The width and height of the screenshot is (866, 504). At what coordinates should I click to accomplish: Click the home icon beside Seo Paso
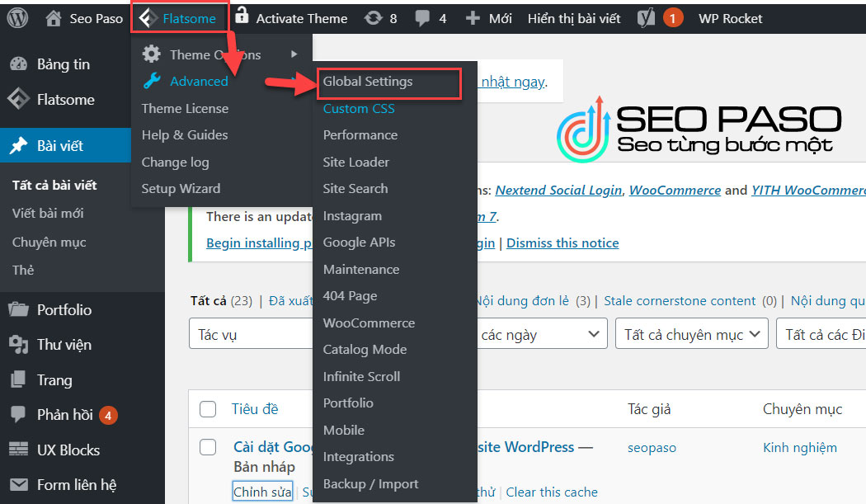coord(54,18)
